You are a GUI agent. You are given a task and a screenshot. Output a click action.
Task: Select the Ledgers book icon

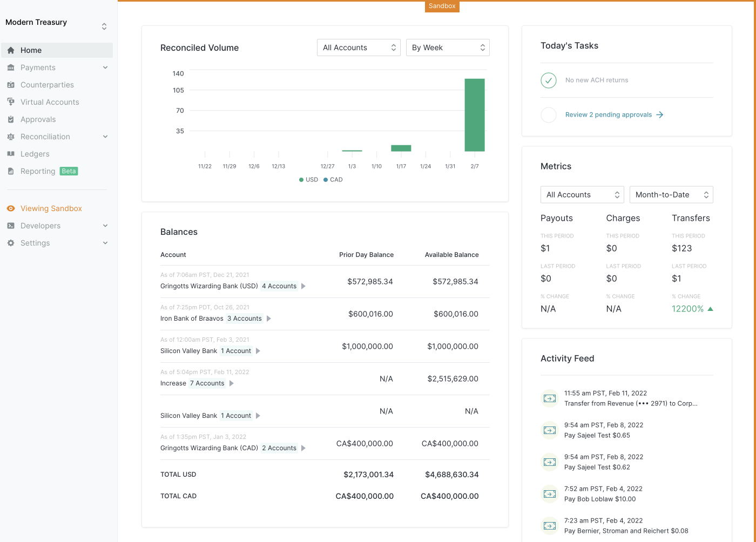11,153
